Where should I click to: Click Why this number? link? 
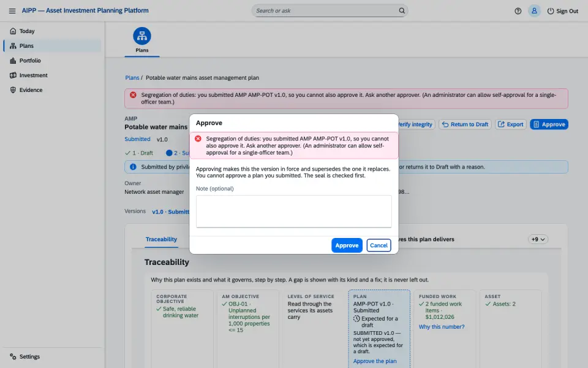pos(442,327)
